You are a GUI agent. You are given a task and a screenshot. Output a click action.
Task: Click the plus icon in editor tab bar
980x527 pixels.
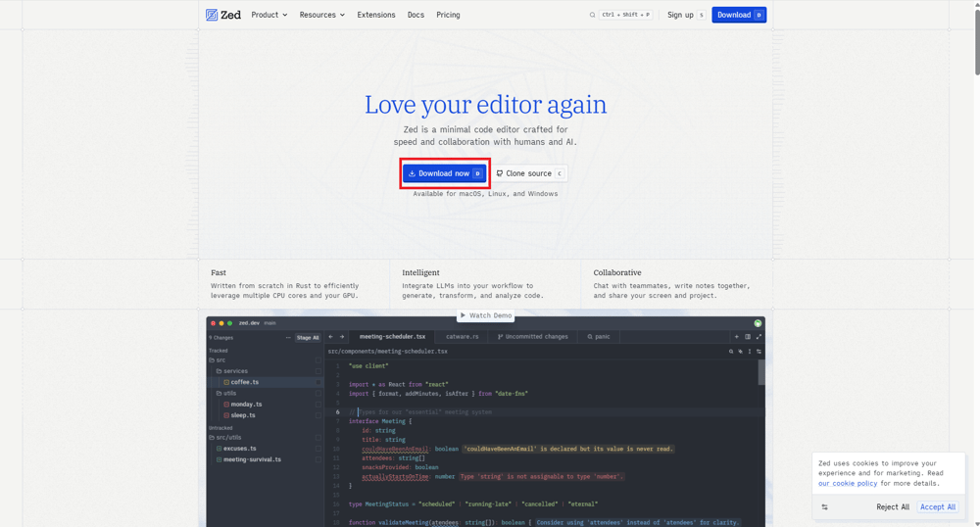(x=737, y=337)
